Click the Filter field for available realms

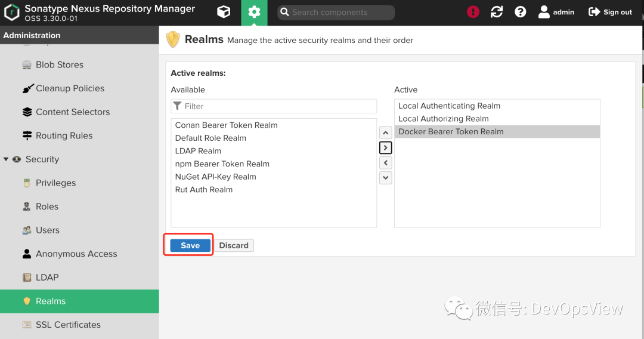[x=274, y=106]
